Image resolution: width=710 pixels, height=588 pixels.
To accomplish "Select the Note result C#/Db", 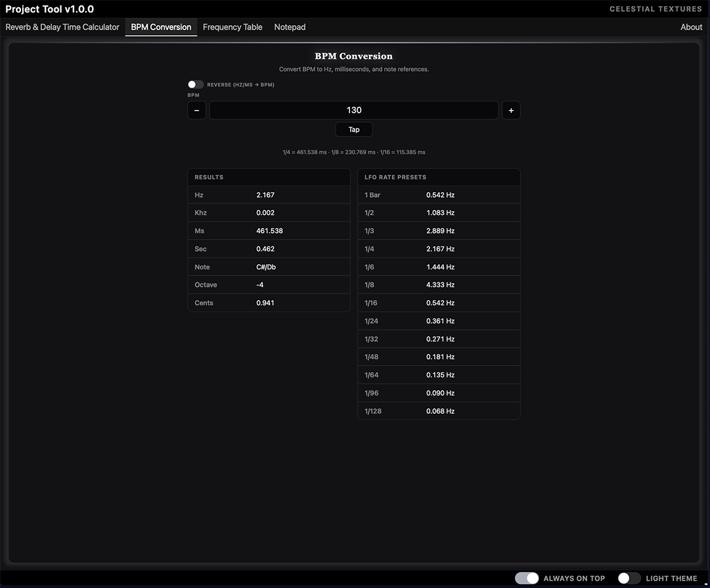I will [x=266, y=267].
